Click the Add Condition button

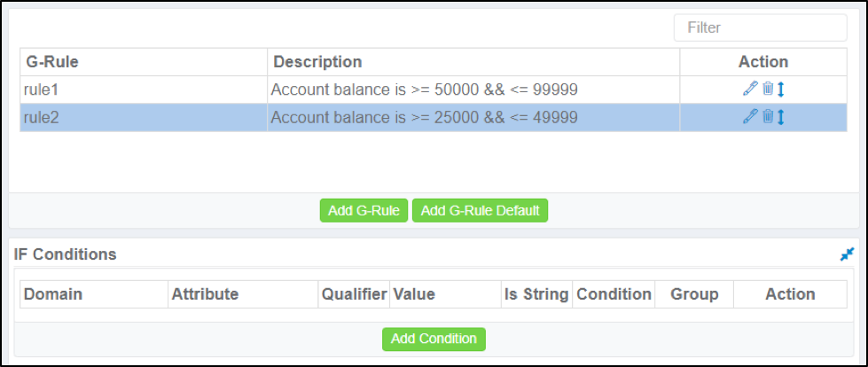(434, 339)
